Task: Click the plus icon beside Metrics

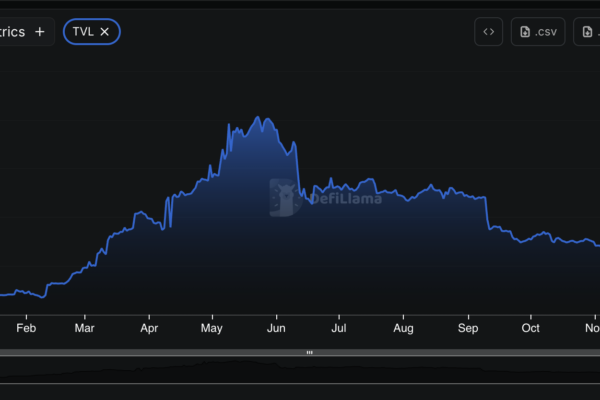Action: (40, 32)
